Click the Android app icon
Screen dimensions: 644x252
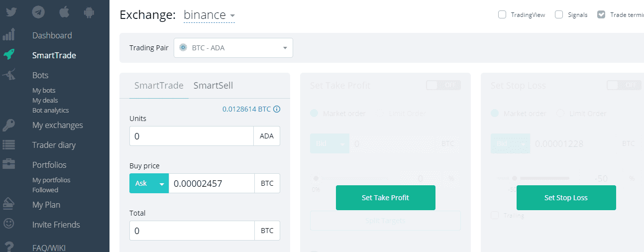coord(90,12)
